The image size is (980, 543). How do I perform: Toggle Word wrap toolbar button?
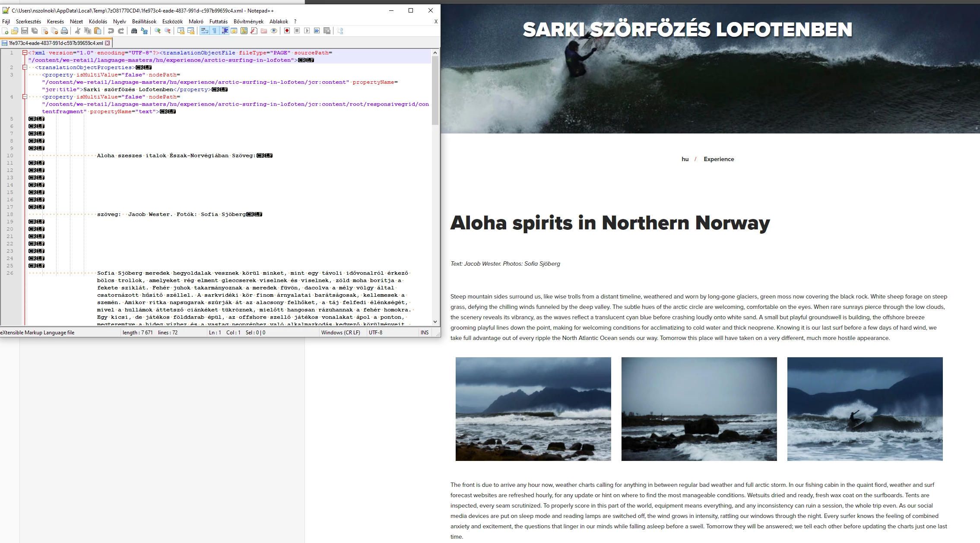click(x=204, y=31)
